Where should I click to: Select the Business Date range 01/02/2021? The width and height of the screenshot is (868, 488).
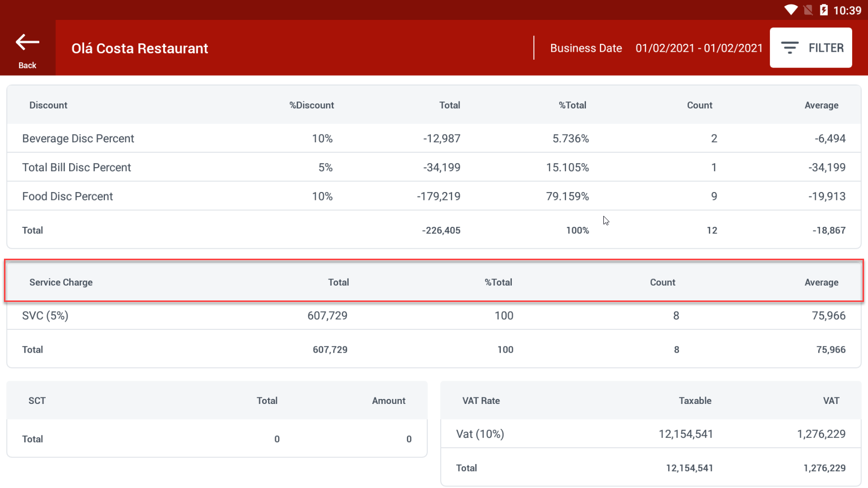pos(698,48)
